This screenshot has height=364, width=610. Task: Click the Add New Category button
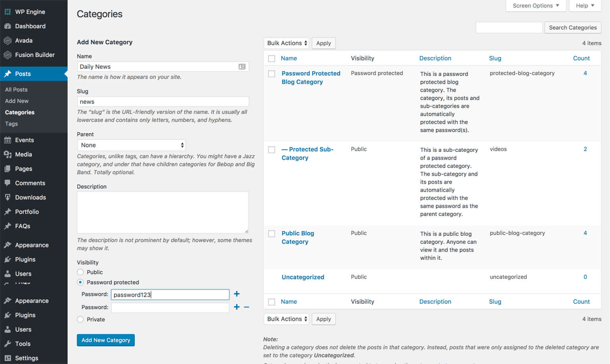(x=106, y=340)
